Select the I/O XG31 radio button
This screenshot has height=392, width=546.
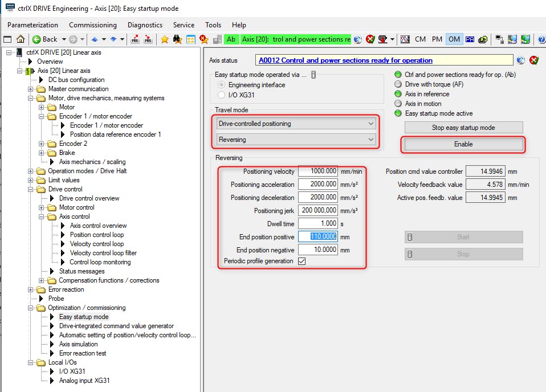pos(221,95)
